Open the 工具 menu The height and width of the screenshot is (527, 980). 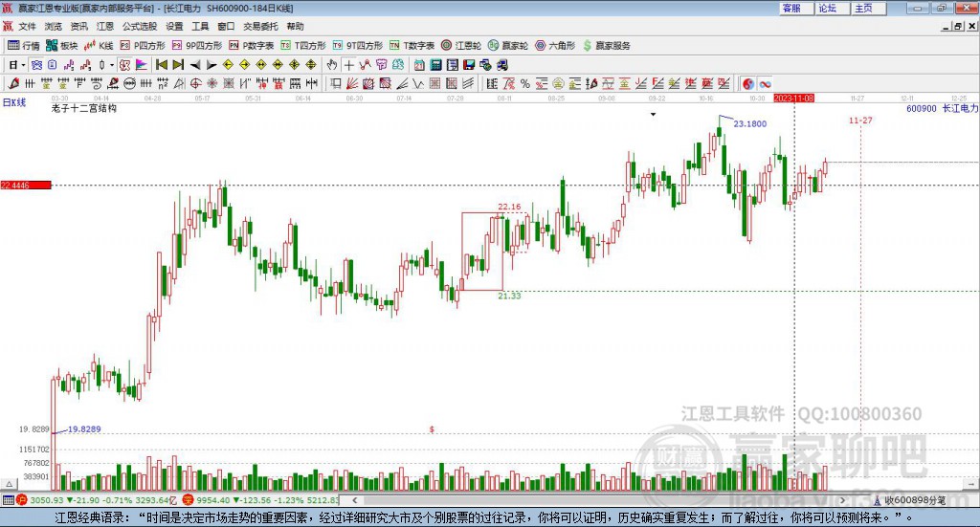200,26
